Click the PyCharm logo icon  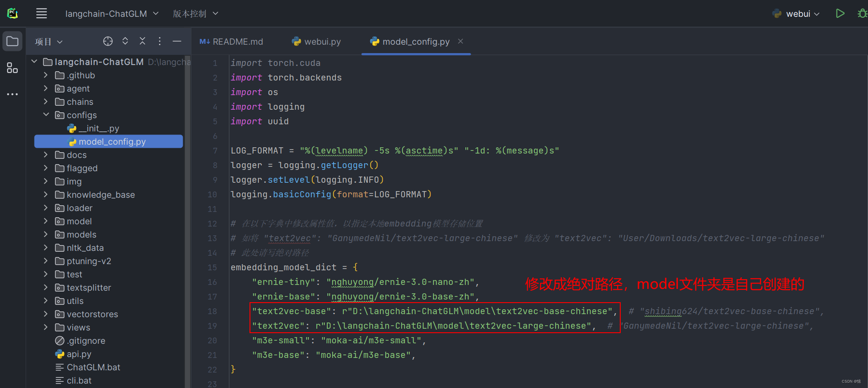[12, 13]
